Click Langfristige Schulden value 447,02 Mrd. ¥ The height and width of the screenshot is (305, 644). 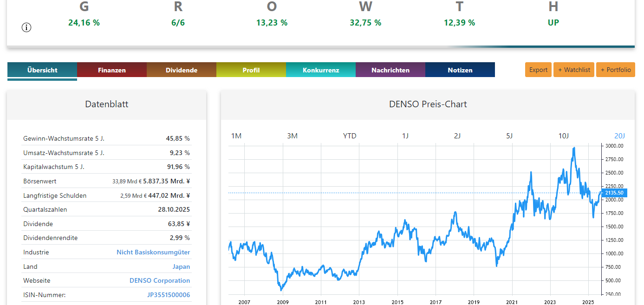click(x=169, y=195)
